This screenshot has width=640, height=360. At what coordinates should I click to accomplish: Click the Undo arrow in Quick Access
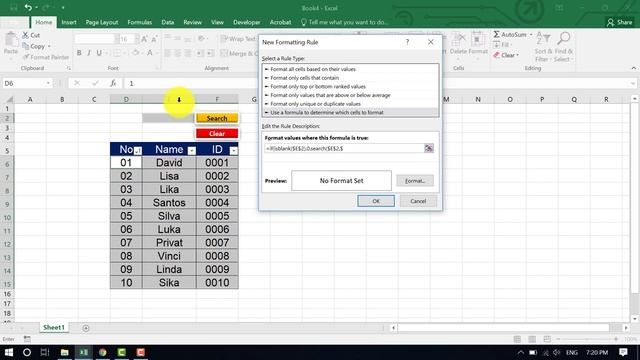click(28, 7)
